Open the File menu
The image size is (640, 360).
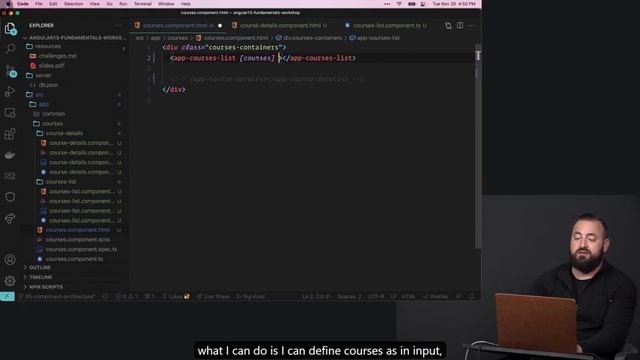tap(38, 4)
